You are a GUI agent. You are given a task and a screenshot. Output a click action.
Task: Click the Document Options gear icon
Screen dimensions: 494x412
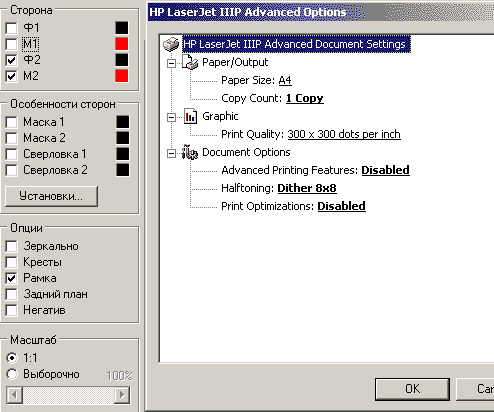(x=190, y=152)
